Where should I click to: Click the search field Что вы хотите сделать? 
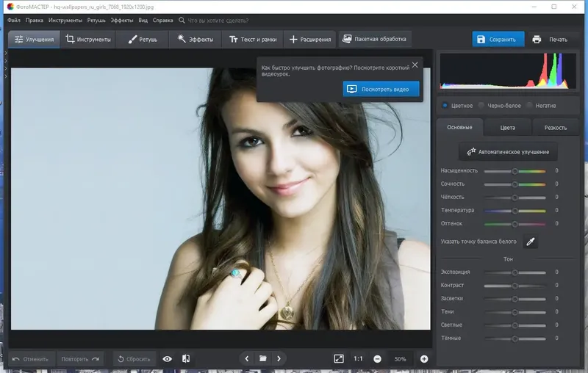218,21
